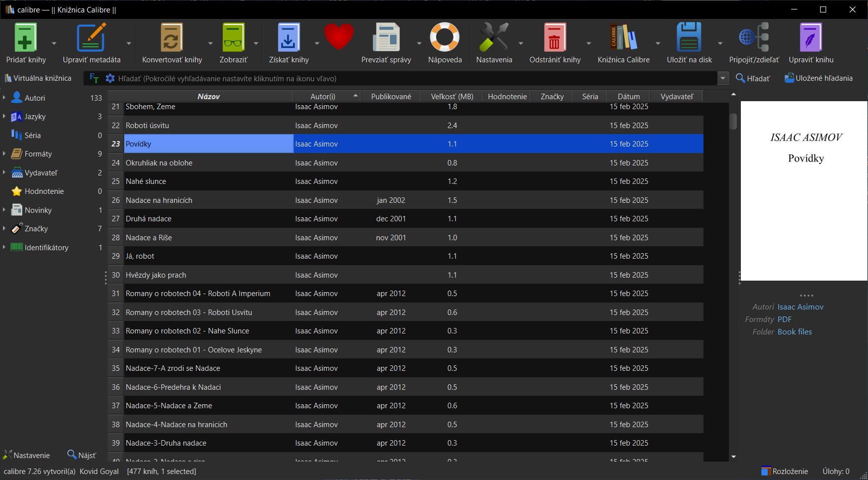Open the Isaac Asimov author link in details
Image resolution: width=868 pixels, height=480 pixels.
tap(800, 307)
